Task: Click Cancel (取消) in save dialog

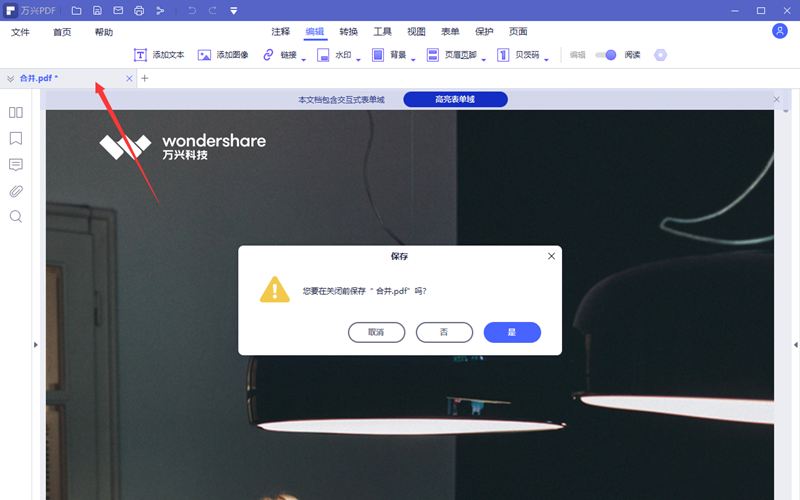Action: 376,332
